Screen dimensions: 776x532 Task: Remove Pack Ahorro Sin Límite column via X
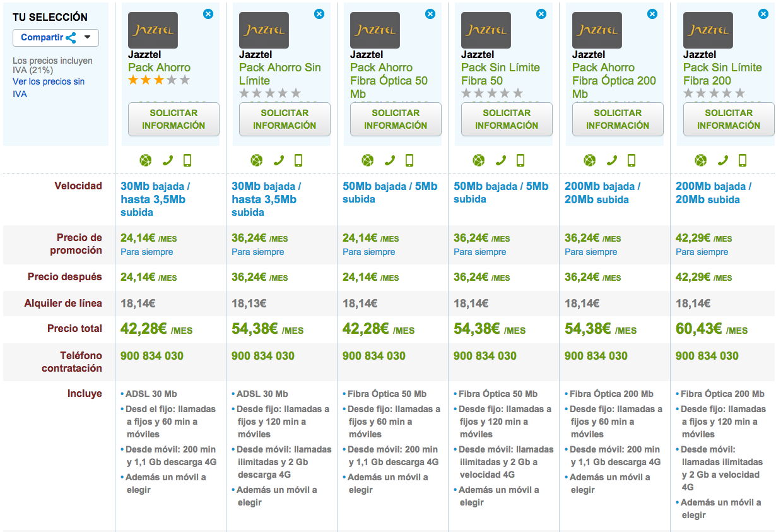coord(319,13)
